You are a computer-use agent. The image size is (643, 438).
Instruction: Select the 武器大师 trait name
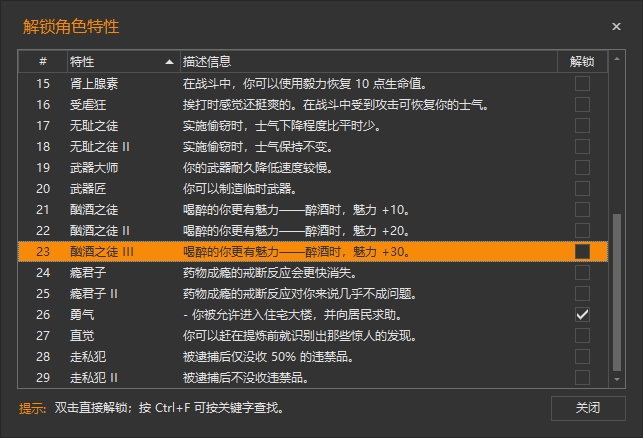tap(94, 168)
